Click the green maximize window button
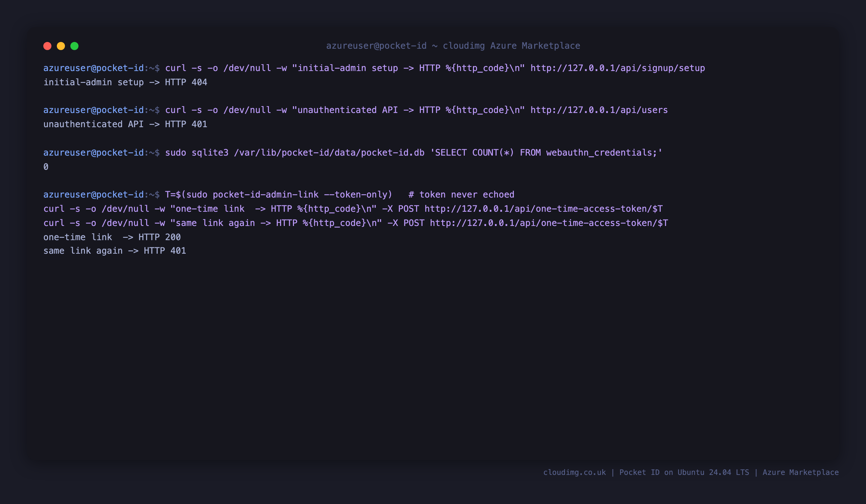The height and width of the screenshot is (504, 866). click(74, 46)
